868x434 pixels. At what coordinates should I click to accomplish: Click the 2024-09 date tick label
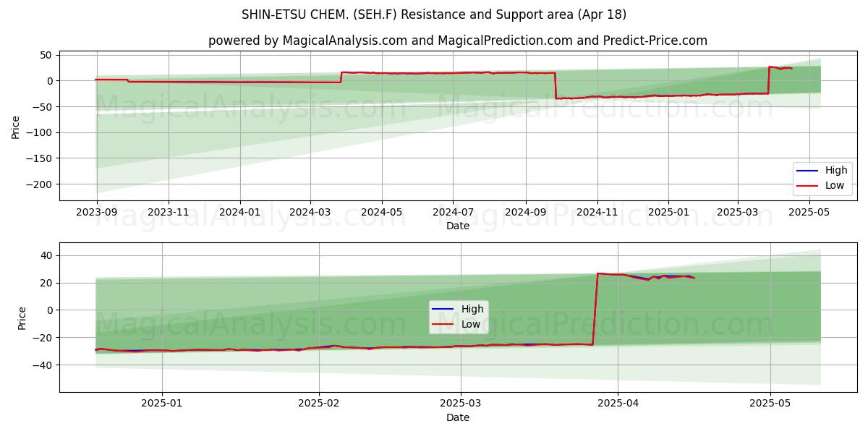(x=525, y=211)
